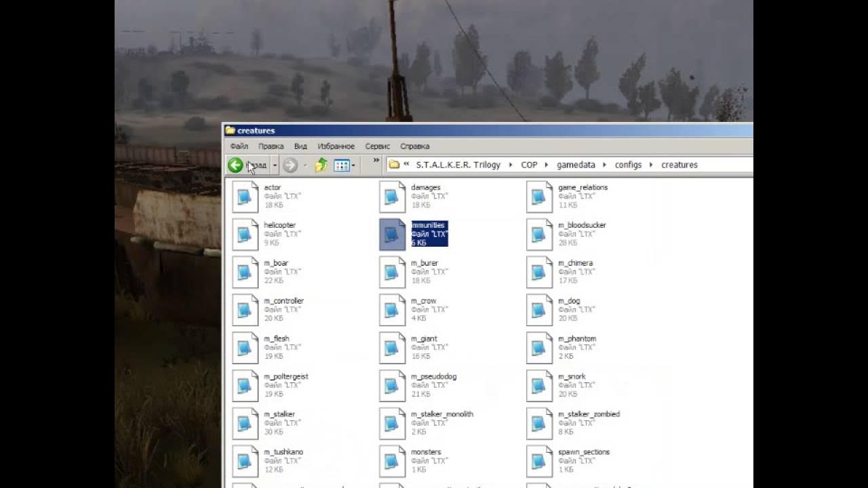
Task: Expand hidden breadcrumb path chevrons
Action: 406,165
